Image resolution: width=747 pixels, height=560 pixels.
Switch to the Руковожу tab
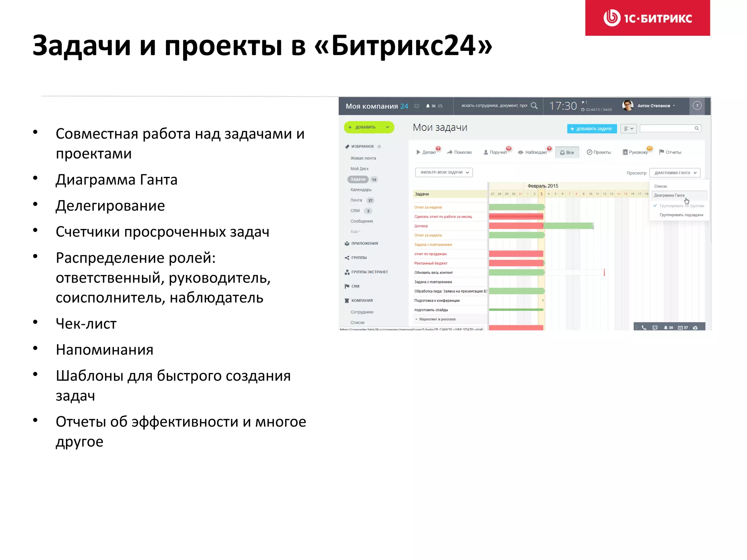(635, 152)
